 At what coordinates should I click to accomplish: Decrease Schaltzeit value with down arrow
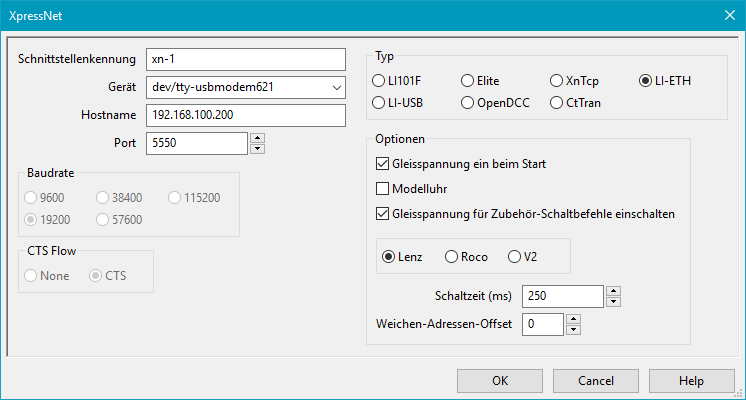point(614,301)
